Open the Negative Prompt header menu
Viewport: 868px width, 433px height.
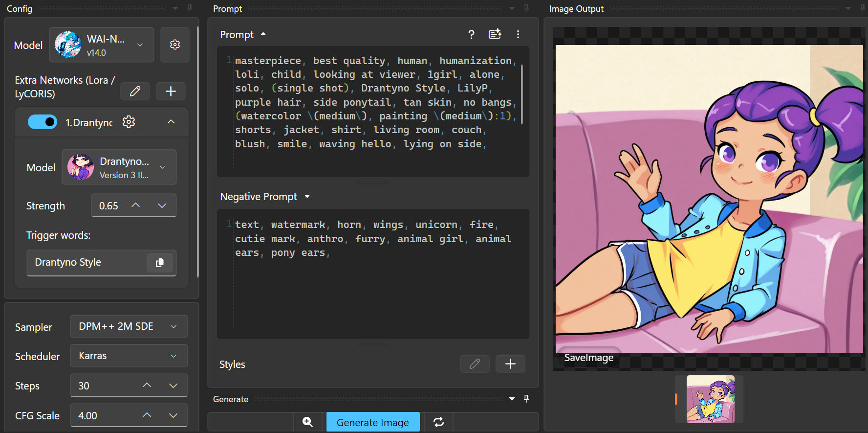coord(307,197)
